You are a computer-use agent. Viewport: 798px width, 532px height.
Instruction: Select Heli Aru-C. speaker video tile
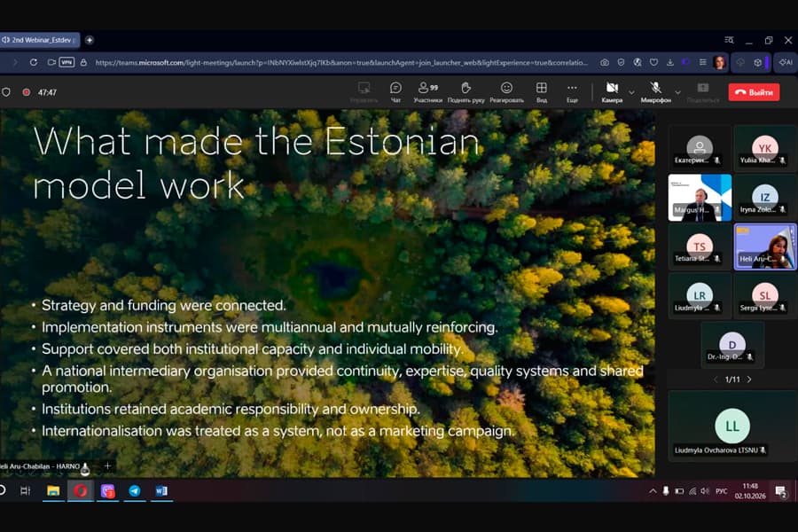click(765, 246)
